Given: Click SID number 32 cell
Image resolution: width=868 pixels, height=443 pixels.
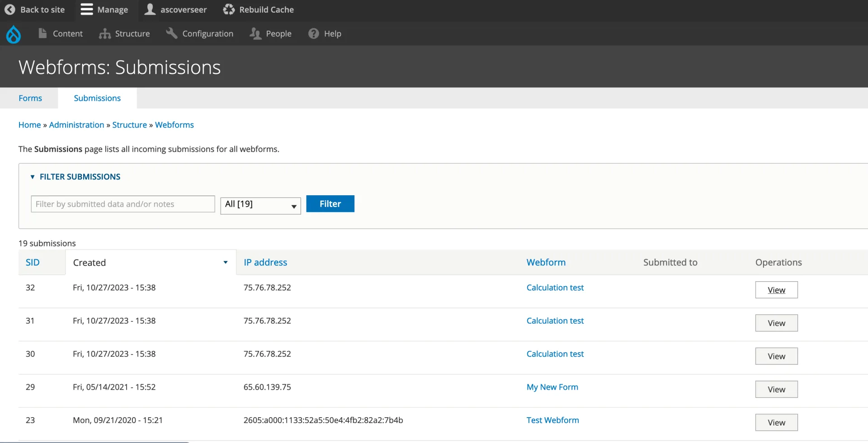Looking at the screenshot, I should (x=30, y=287).
